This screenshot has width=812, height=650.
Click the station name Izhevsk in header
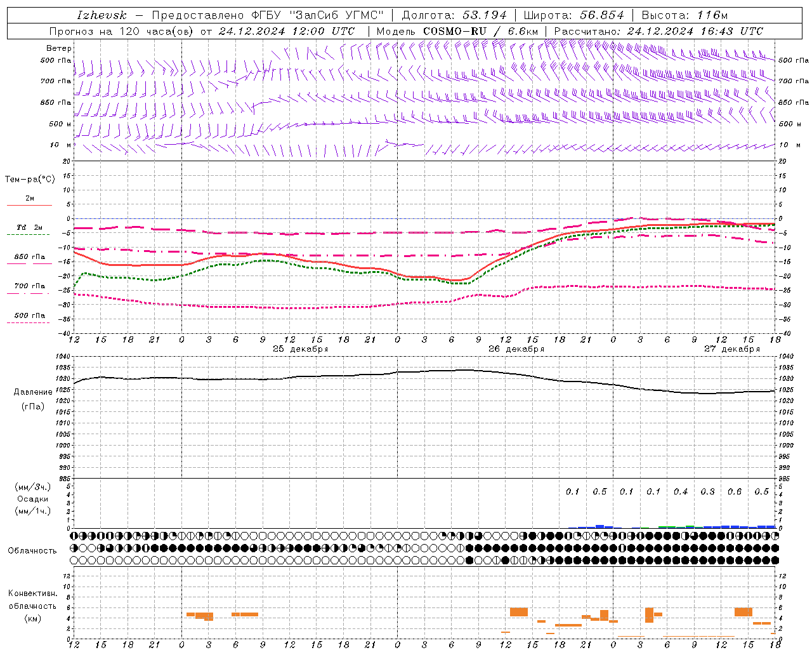pyautogui.click(x=101, y=15)
